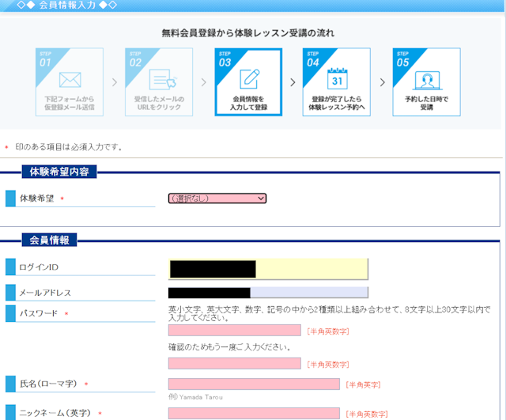Click the arrow between Step 04 and Step 05
The image size is (506, 420).
click(x=383, y=82)
